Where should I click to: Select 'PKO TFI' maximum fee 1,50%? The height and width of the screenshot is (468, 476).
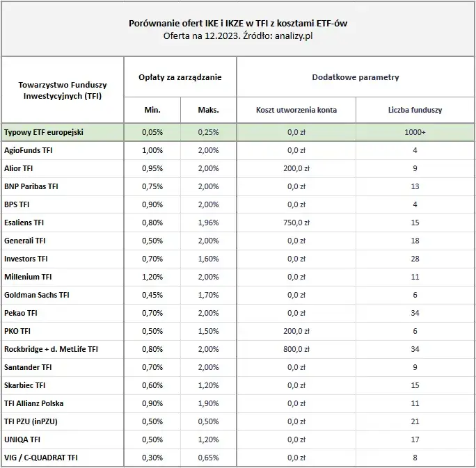209,331
